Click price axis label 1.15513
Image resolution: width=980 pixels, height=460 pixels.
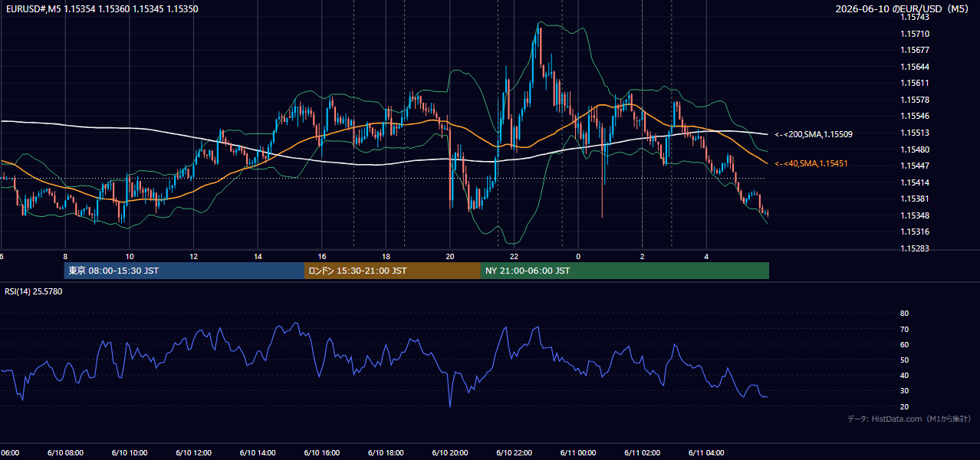coord(914,133)
